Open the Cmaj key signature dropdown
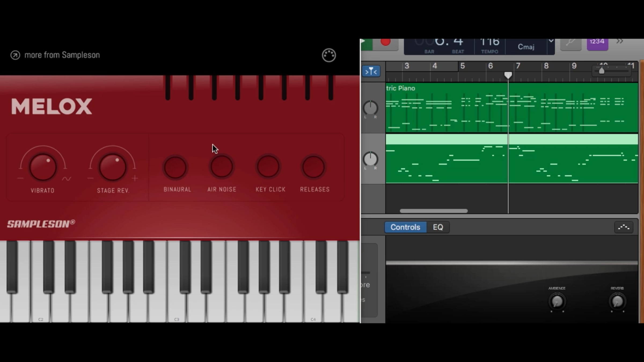Image resolution: width=644 pixels, height=362 pixels. point(526,47)
